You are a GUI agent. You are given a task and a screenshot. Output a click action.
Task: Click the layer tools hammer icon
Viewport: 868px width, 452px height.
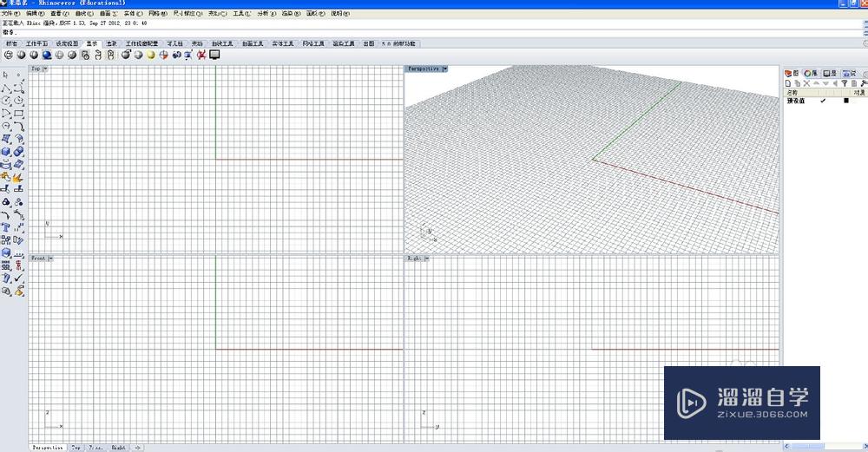(x=864, y=83)
